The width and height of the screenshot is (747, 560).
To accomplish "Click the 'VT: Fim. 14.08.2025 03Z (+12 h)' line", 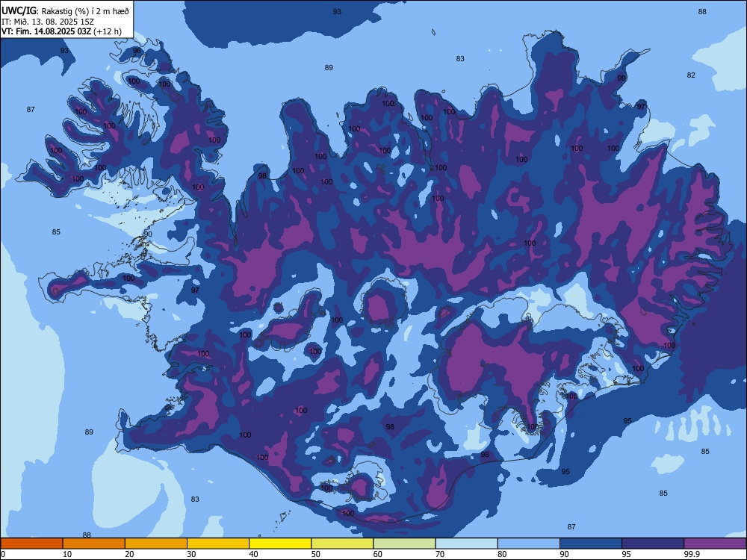I will (61, 31).
